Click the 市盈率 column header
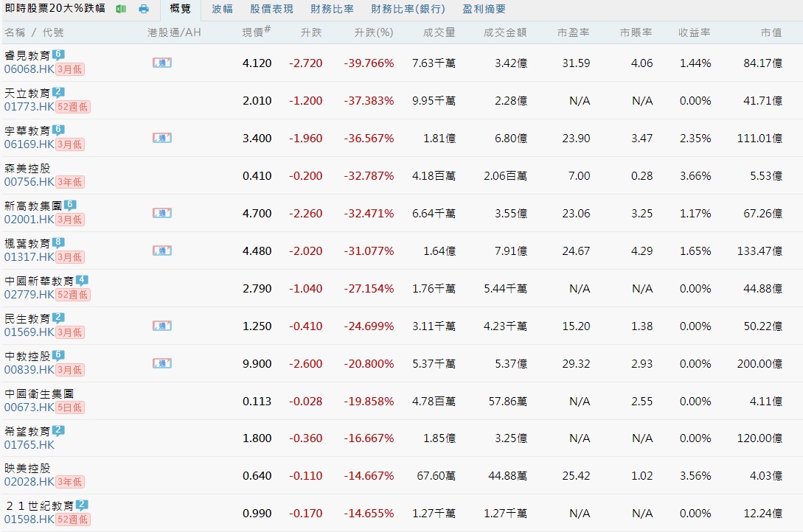 (x=574, y=32)
